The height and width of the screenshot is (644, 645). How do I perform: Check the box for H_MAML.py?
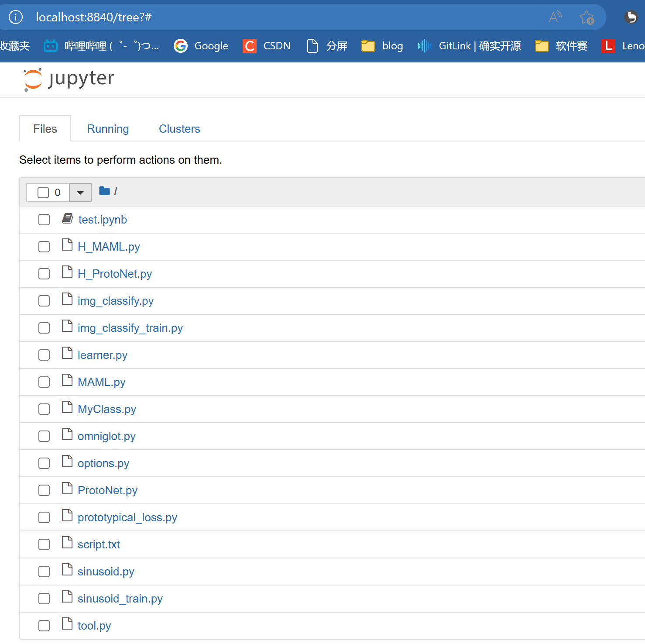click(x=44, y=247)
